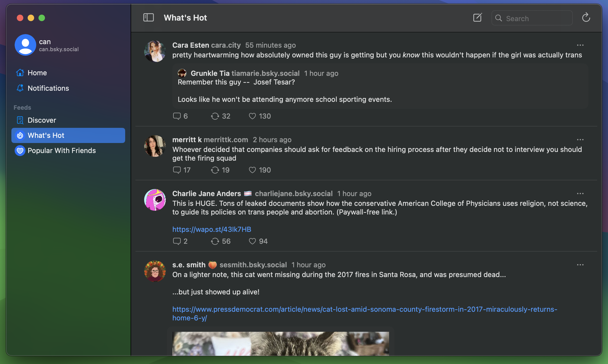
Task: Open more options on Cara Esten's post
Action: click(x=580, y=45)
